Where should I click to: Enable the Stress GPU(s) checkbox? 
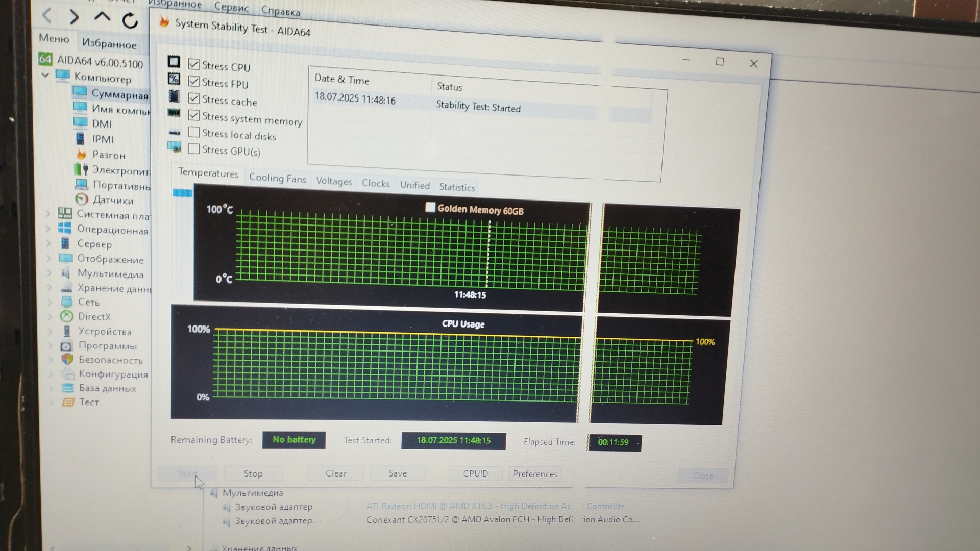(x=194, y=149)
